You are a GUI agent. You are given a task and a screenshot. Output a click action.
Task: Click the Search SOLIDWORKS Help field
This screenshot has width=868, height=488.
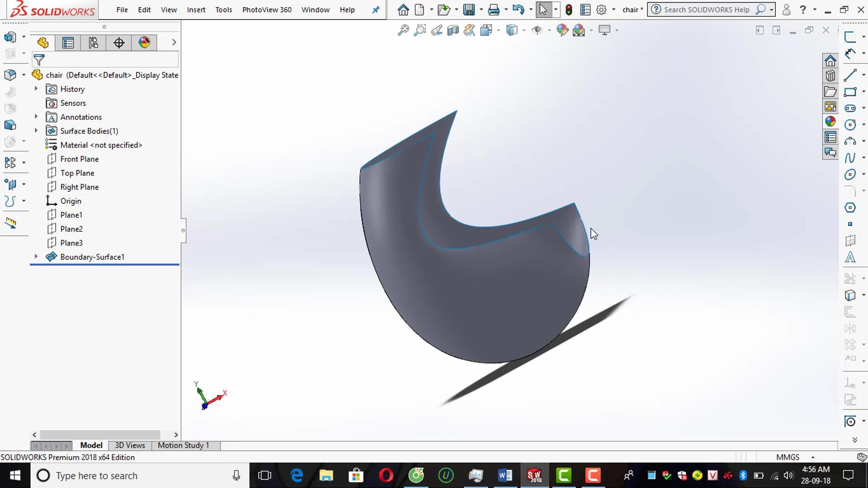706,9
